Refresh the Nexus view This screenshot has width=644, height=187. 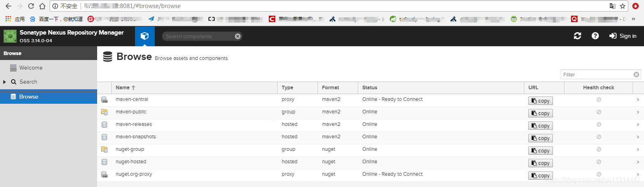coord(578,36)
